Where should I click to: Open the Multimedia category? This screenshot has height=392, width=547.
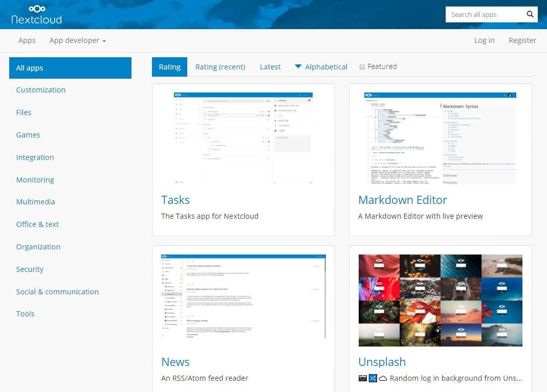pos(36,202)
